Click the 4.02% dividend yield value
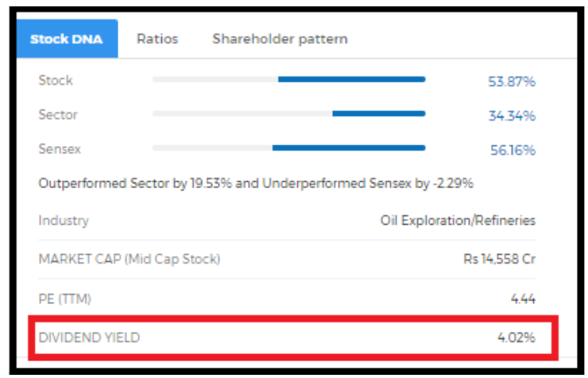 coord(516,337)
